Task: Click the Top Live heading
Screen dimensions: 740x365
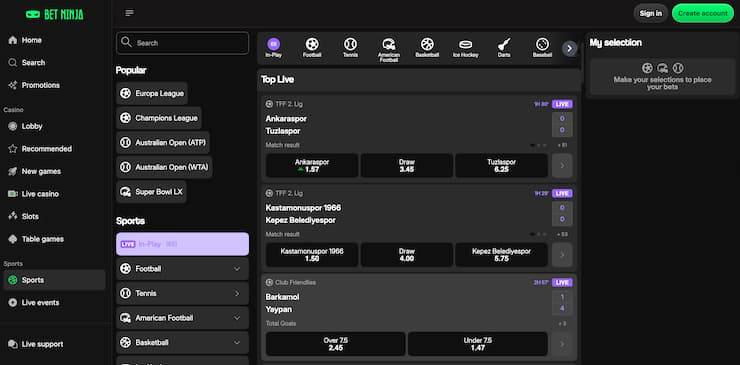Action: tap(278, 80)
